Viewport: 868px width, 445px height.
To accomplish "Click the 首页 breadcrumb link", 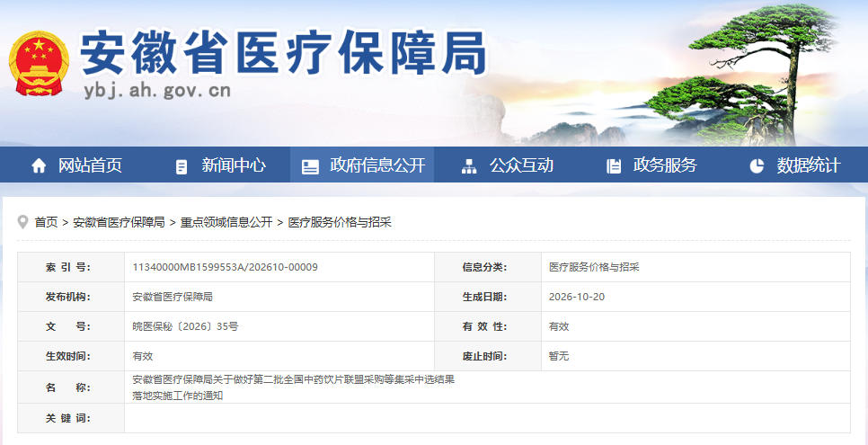I will click(x=46, y=222).
